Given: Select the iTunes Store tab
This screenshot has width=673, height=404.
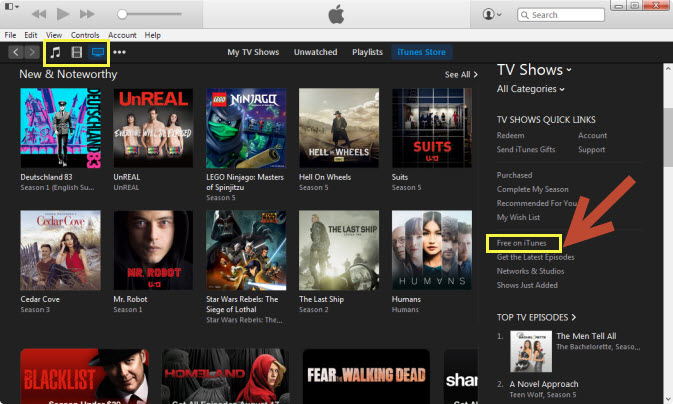Looking at the screenshot, I should point(421,52).
